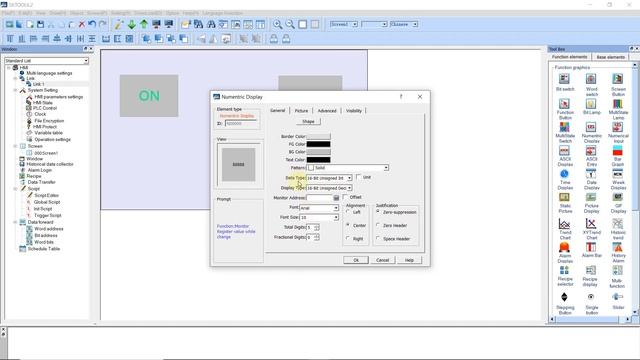The height and width of the screenshot is (360, 640).
Task: Choose Space Header justification option
Action: click(x=378, y=238)
